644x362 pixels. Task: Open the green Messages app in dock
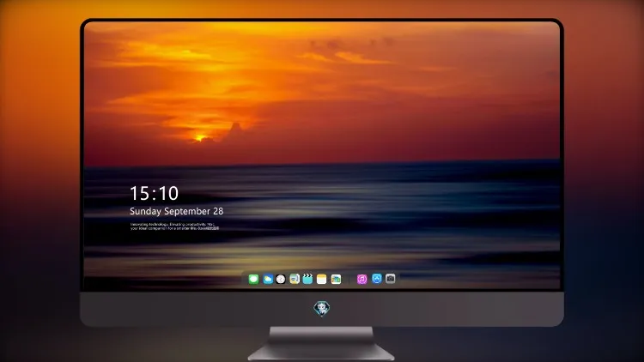click(x=253, y=279)
